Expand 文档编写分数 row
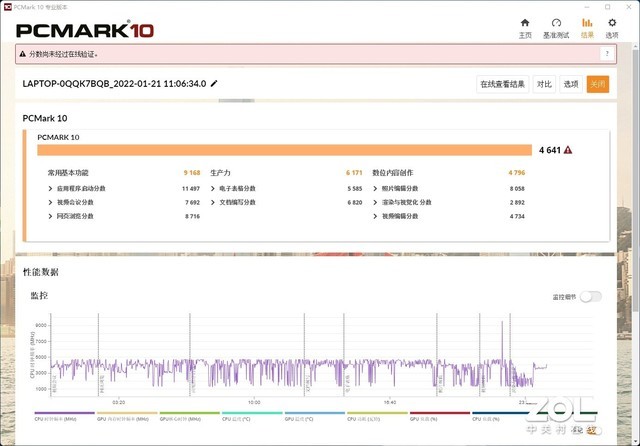Image resolution: width=640 pixels, height=446 pixels. coord(213,202)
